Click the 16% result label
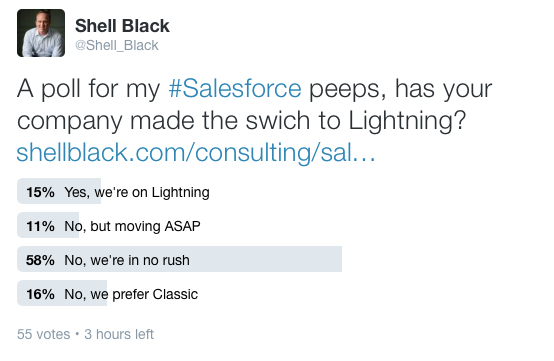The height and width of the screenshot is (361, 554). click(40, 294)
